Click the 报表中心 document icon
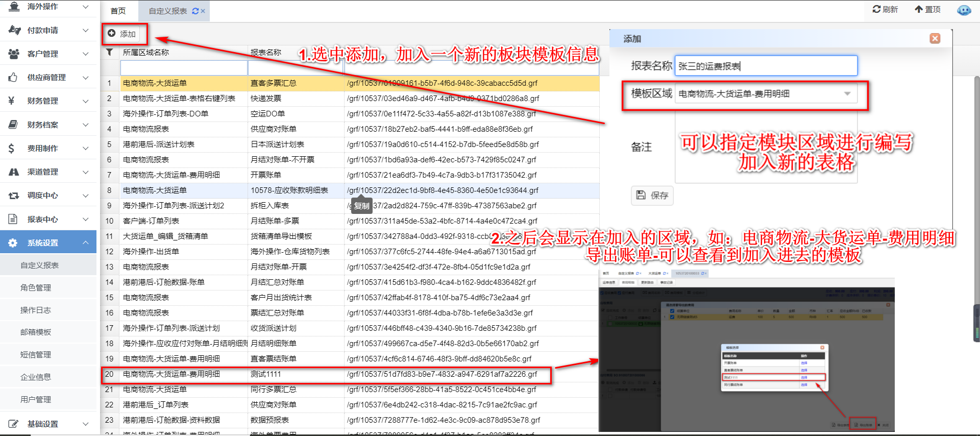 [x=13, y=220]
